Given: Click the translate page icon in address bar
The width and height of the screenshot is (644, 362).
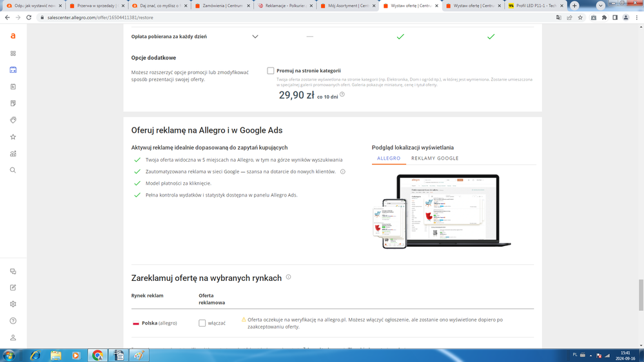Looking at the screenshot, I should pos(558,17).
